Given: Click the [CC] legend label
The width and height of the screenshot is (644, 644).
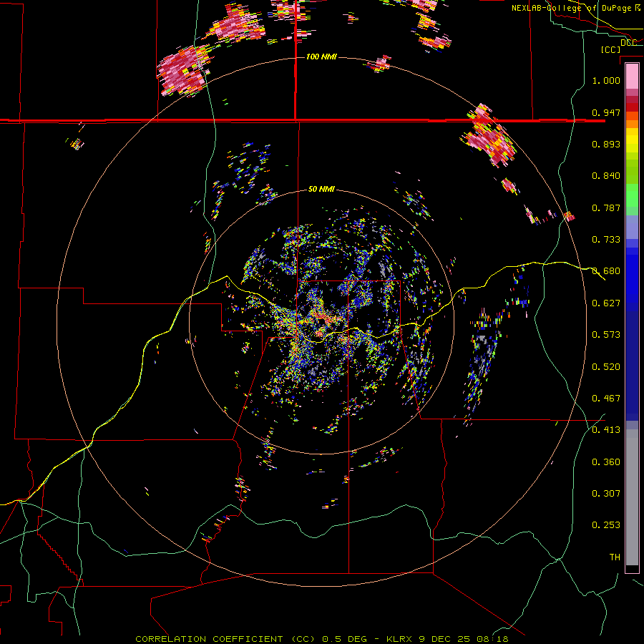Looking at the screenshot, I should click(610, 49).
